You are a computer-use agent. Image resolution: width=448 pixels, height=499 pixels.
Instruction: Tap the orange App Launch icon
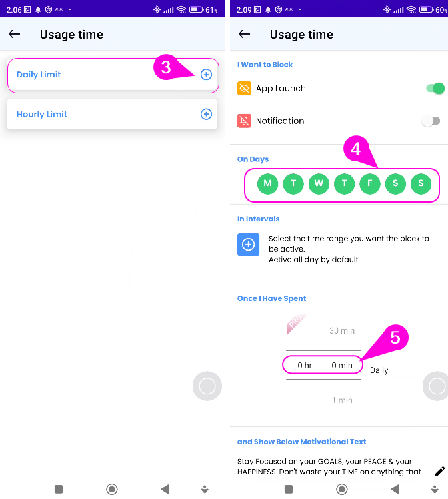pos(244,89)
